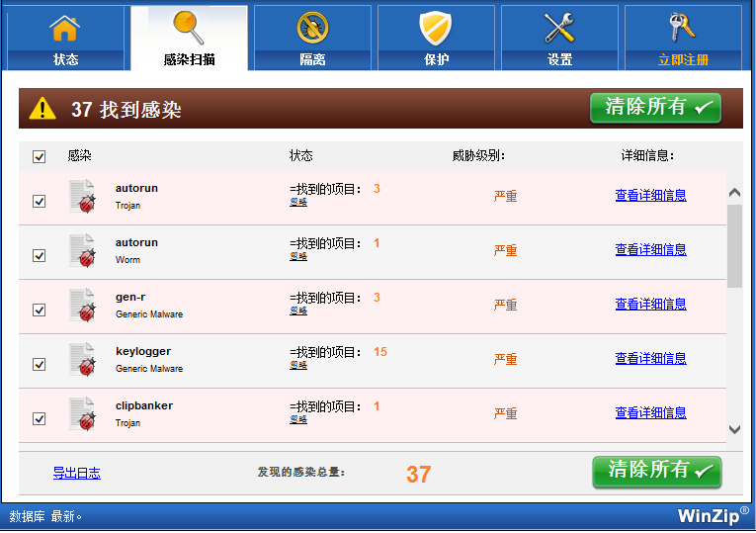Click the scrollbar up arrow
Image resolution: width=756 pixels, height=533 pixels.
pos(735,193)
